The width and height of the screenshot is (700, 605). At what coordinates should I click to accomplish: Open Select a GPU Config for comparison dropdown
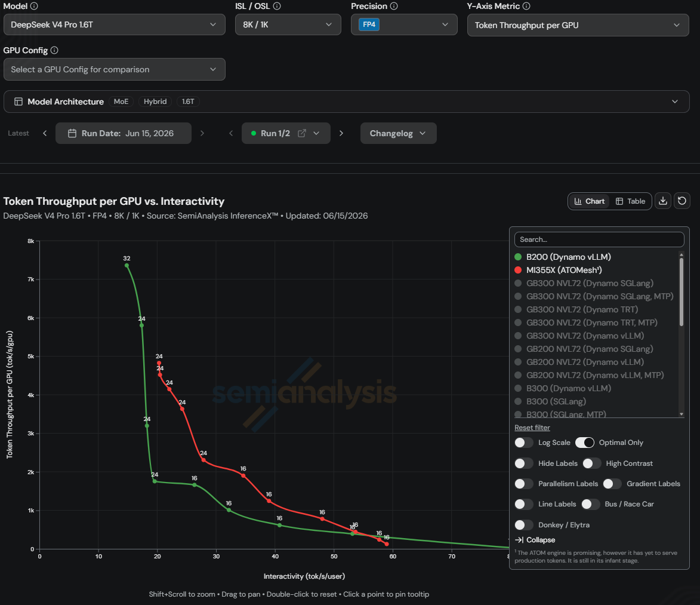[x=115, y=69]
